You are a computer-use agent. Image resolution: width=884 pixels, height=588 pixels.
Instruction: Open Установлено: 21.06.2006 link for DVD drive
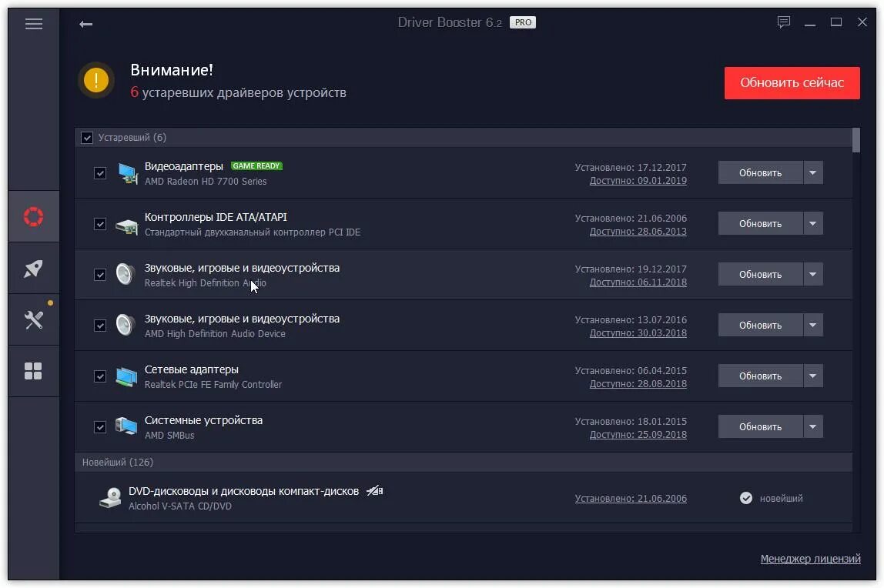(x=631, y=499)
